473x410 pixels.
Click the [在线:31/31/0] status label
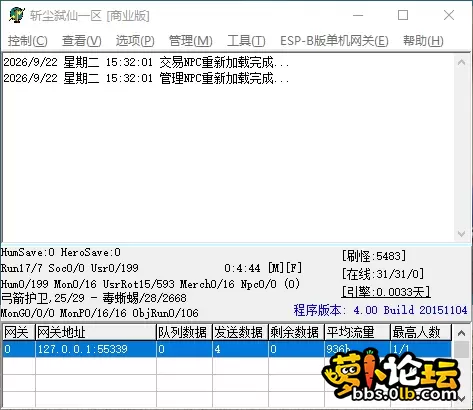(x=383, y=274)
